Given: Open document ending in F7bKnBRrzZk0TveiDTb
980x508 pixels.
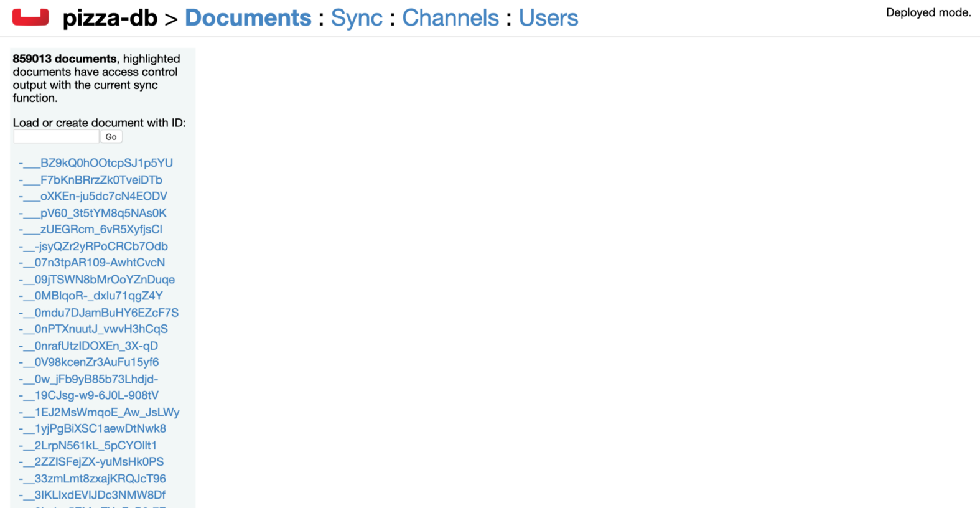Looking at the screenshot, I should coord(90,180).
